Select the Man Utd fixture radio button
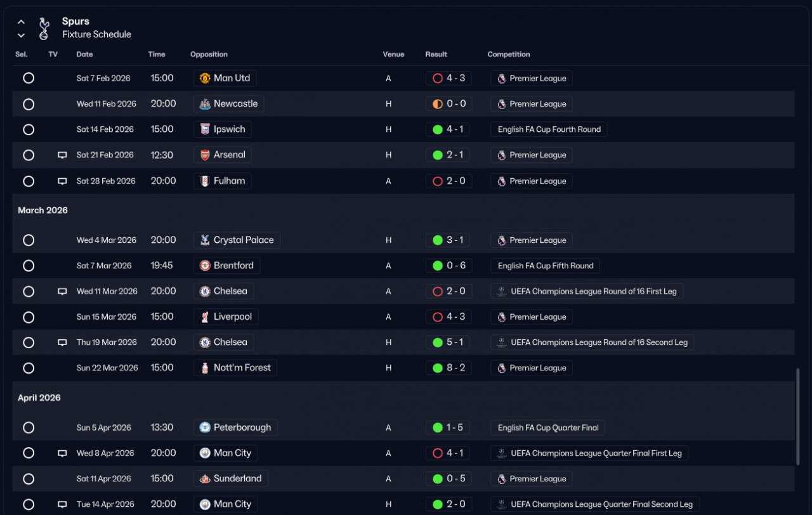 pos(29,78)
